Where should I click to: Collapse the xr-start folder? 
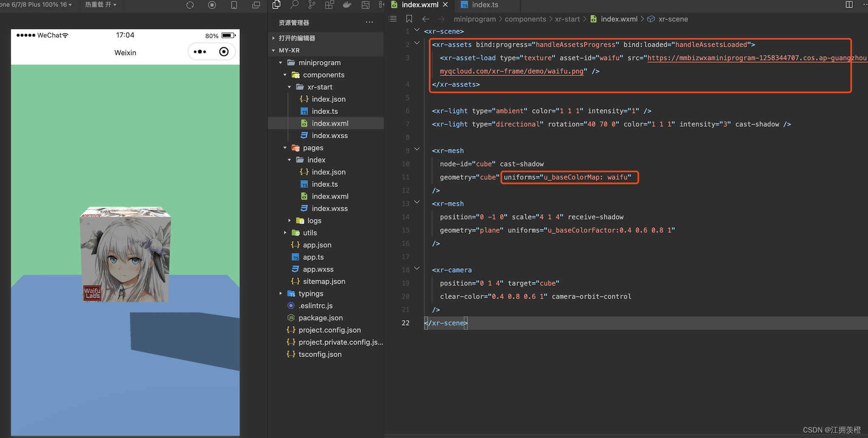[x=289, y=87]
